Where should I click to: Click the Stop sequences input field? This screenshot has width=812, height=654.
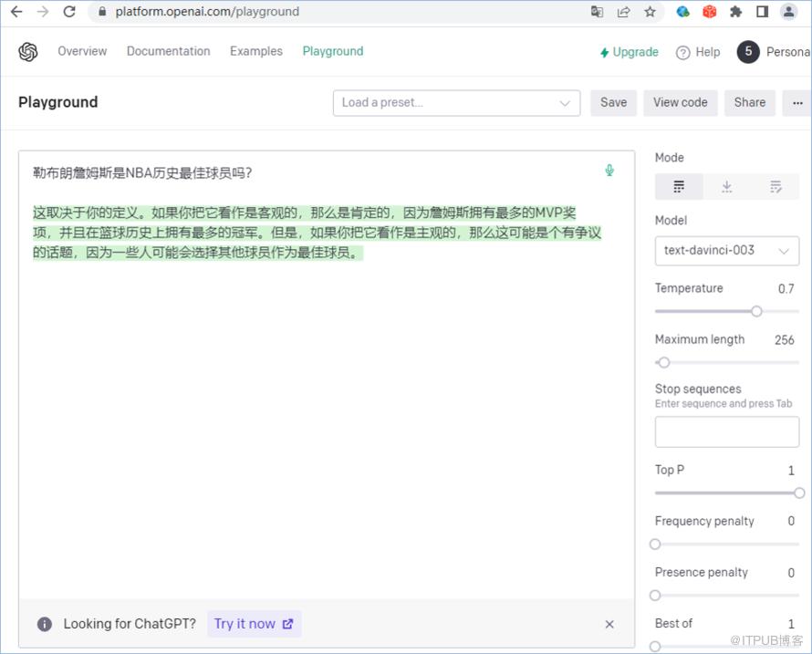pos(727,431)
